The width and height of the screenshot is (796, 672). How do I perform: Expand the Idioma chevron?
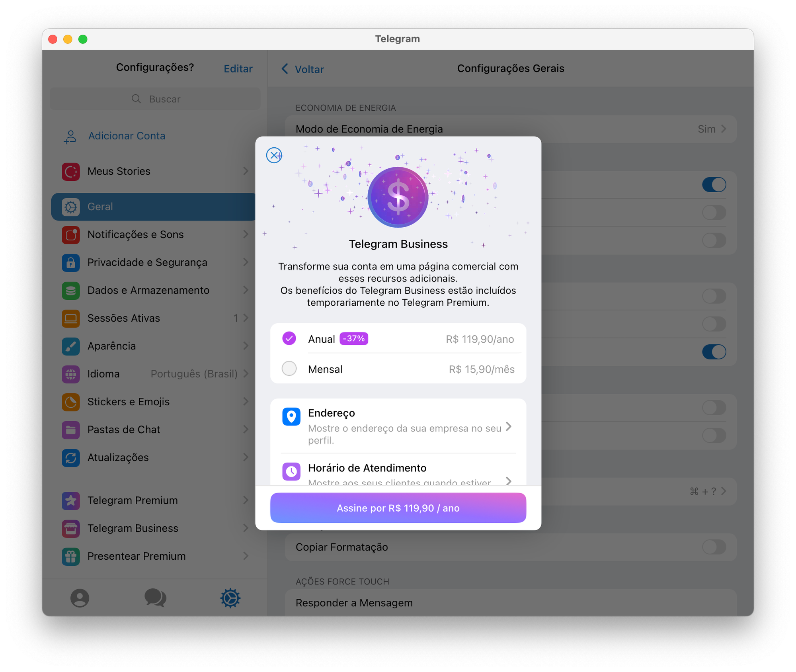[246, 374]
